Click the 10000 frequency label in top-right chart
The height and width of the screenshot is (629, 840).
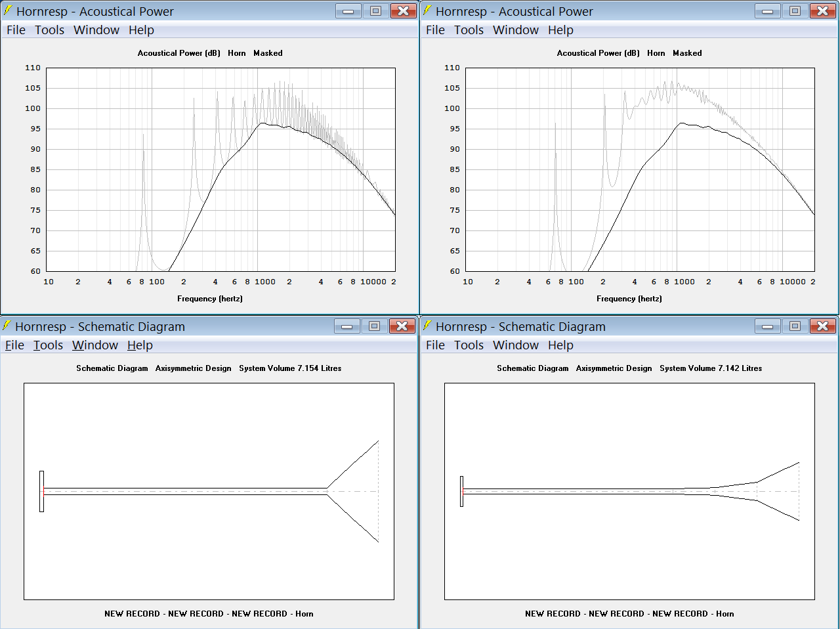pyautogui.click(x=793, y=282)
